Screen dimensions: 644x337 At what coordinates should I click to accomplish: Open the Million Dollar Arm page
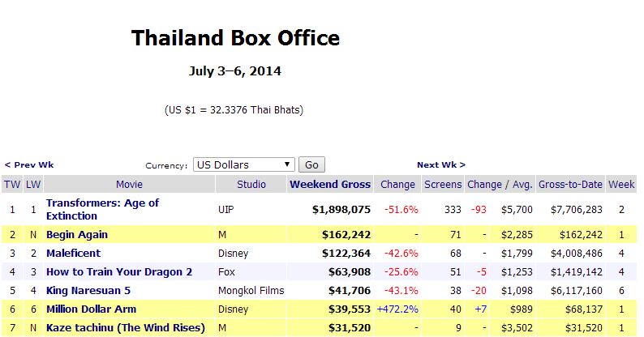click(x=91, y=309)
